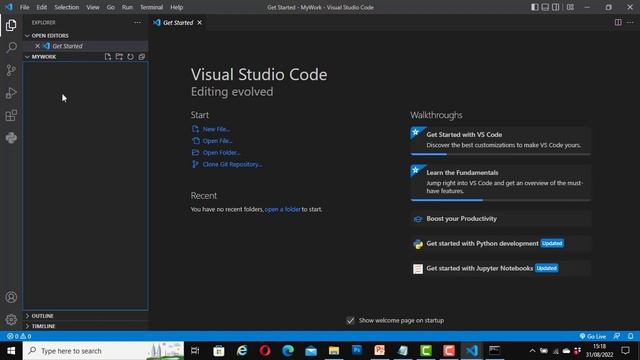640x360 pixels.
Task: Collapse the MYWORK folder section
Action: 28,57
